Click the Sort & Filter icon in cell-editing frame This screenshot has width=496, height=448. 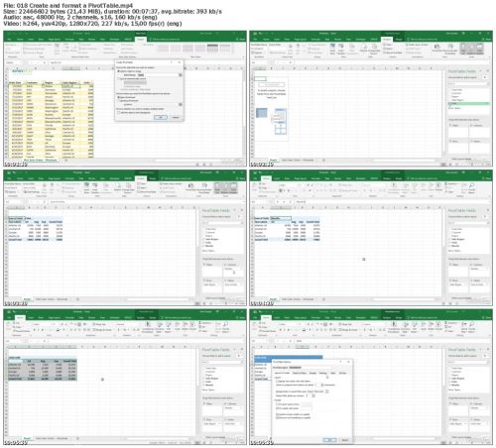coord(464,187)
